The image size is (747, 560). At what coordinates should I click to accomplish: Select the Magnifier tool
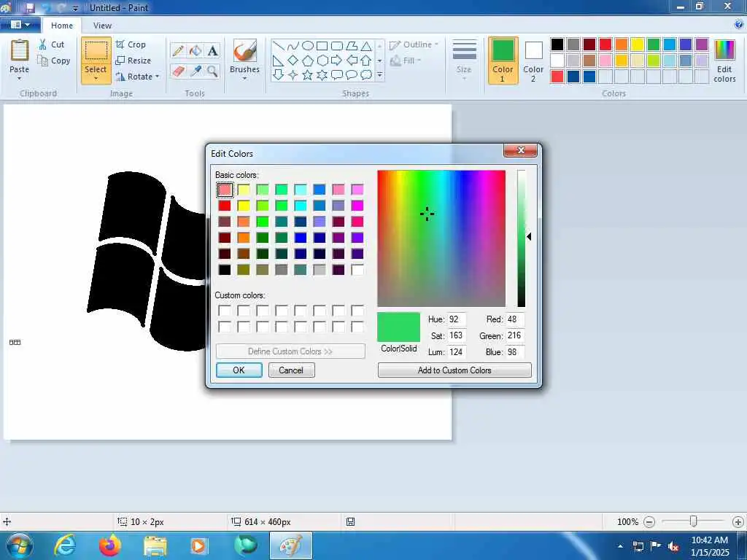[x=212, y=71]
